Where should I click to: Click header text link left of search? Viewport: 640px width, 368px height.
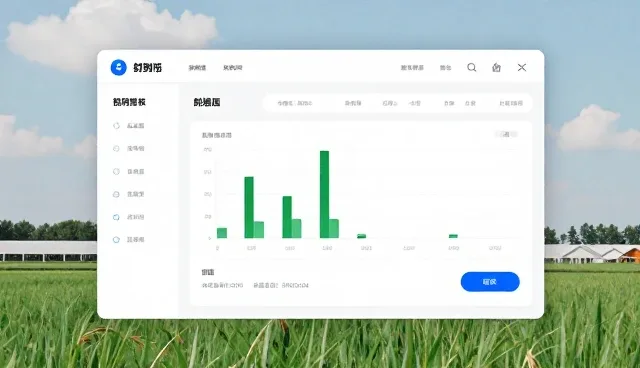[445, 68]
